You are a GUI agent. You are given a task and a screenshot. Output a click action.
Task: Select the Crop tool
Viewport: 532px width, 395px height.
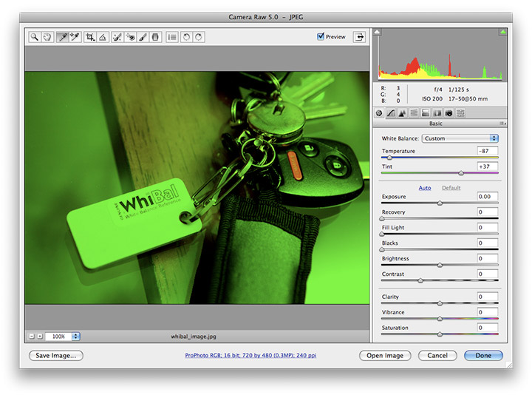(90, 37)
